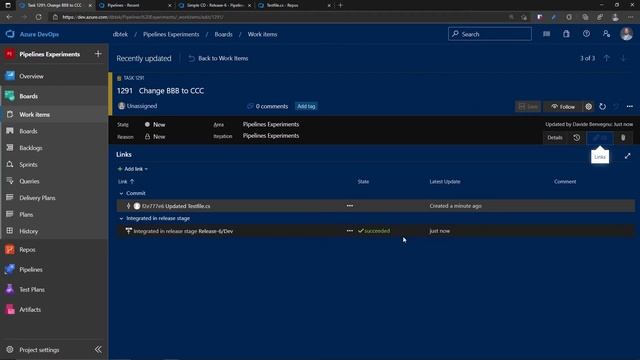Open the user profile avatar
Image resolution: width=640 pixels, height=360 pixels.
pyautogui.click(x=626, y=34)
